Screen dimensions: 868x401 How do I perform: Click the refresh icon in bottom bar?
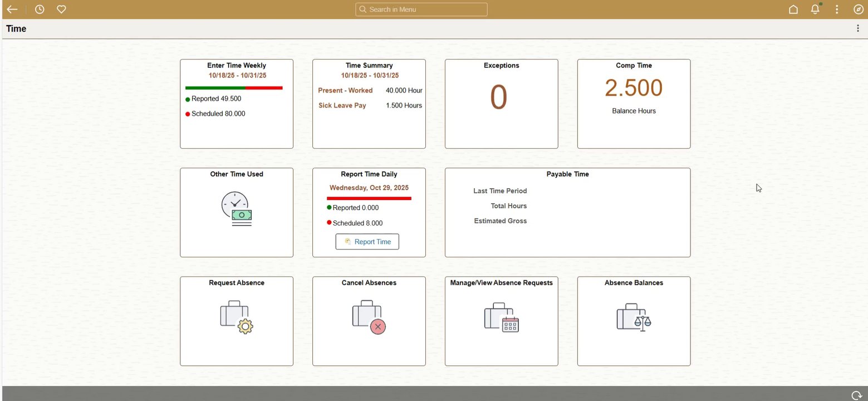tap(857, 395)
